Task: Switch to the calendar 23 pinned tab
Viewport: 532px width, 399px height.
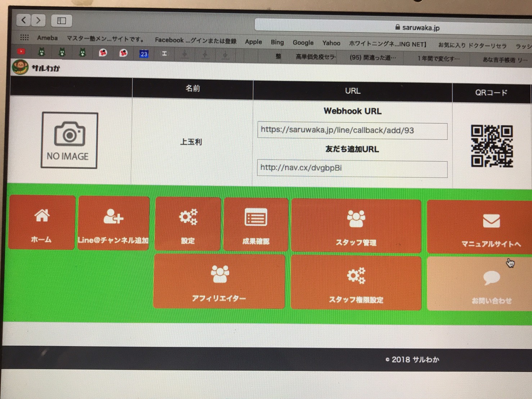Action: click(x=144, y=54)
